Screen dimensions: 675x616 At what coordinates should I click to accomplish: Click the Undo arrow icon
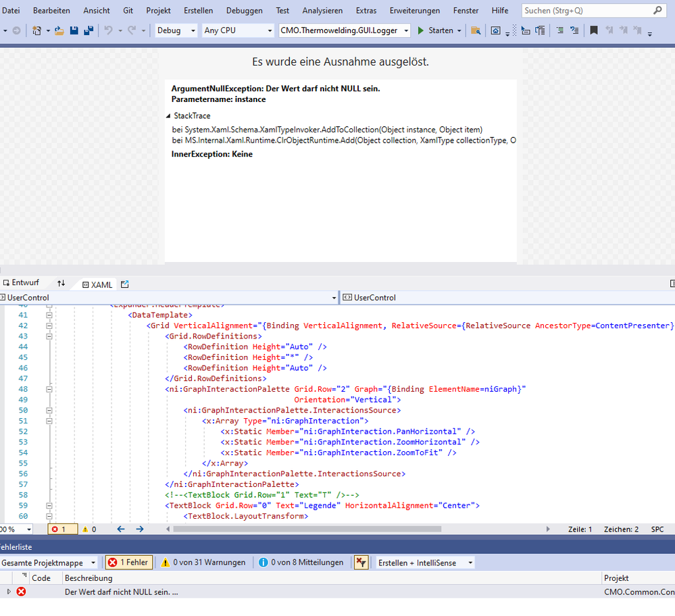[x=109, y=30]
